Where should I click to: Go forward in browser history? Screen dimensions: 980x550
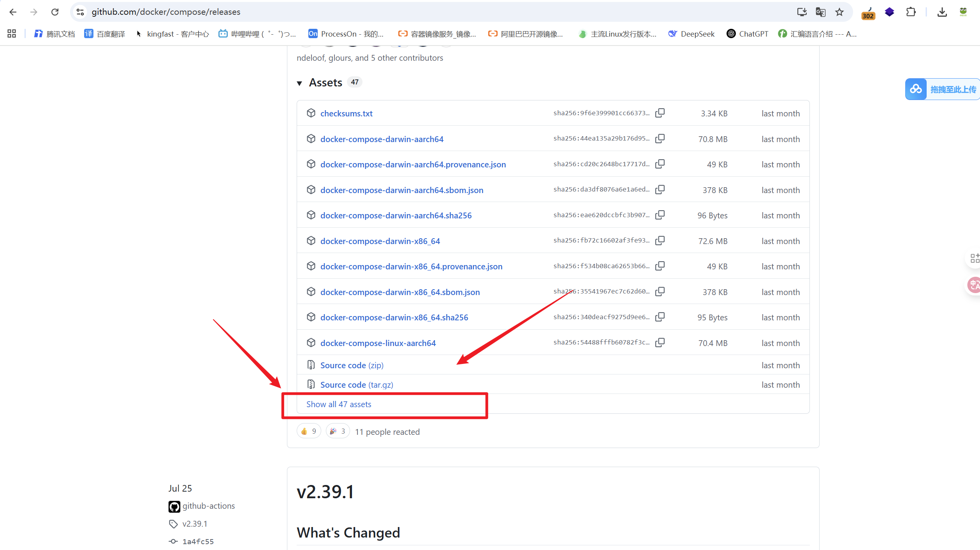(x=34, y=12)
